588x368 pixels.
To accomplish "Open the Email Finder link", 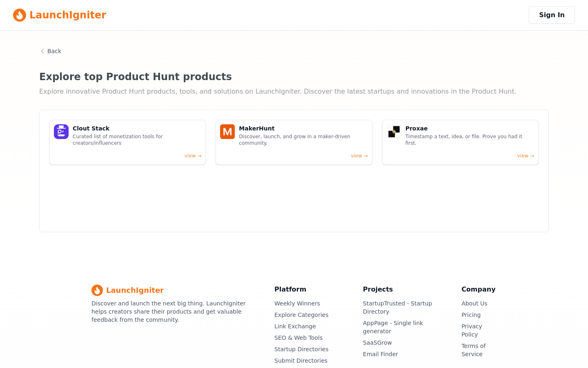I will (x=381, y=354).
